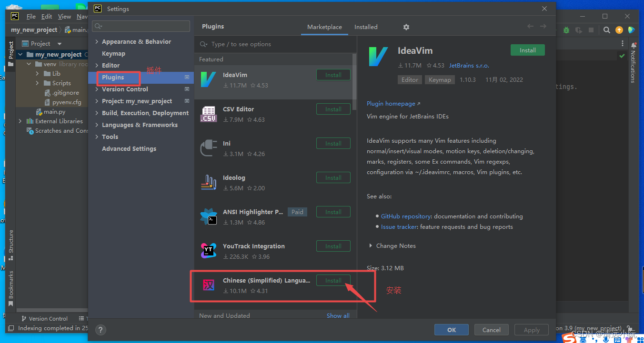Screen dimensions: 644x343
Task: Click the colorful icon right of the update arrow
Action: tap(631, 30)
